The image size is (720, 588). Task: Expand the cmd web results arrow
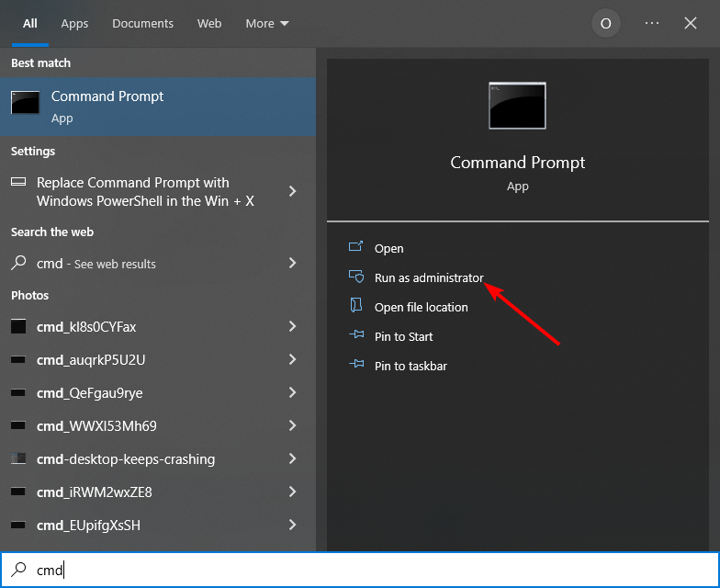click(293, 264)
